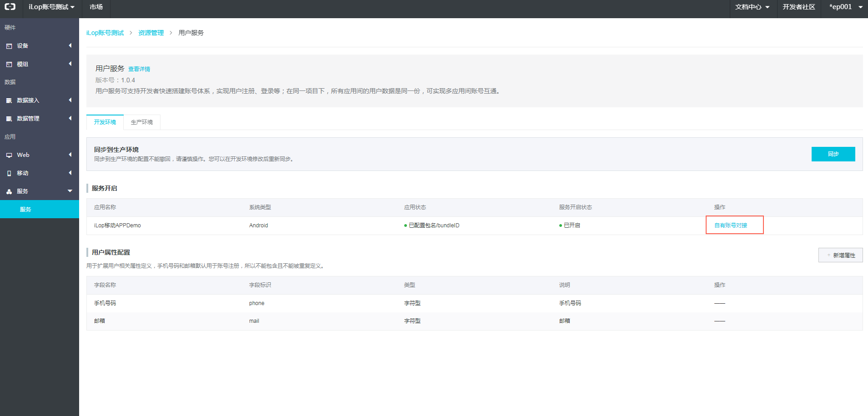Click the Web monitor icon in sidebar
This screenshot has height=416, width=868.
(x=9, y=155)
